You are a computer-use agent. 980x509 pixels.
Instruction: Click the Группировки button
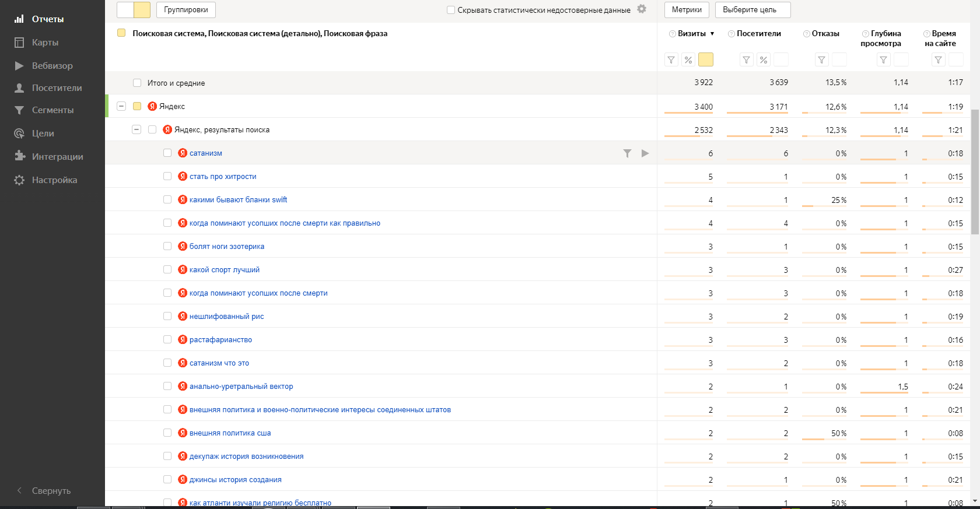pos(186,10)
